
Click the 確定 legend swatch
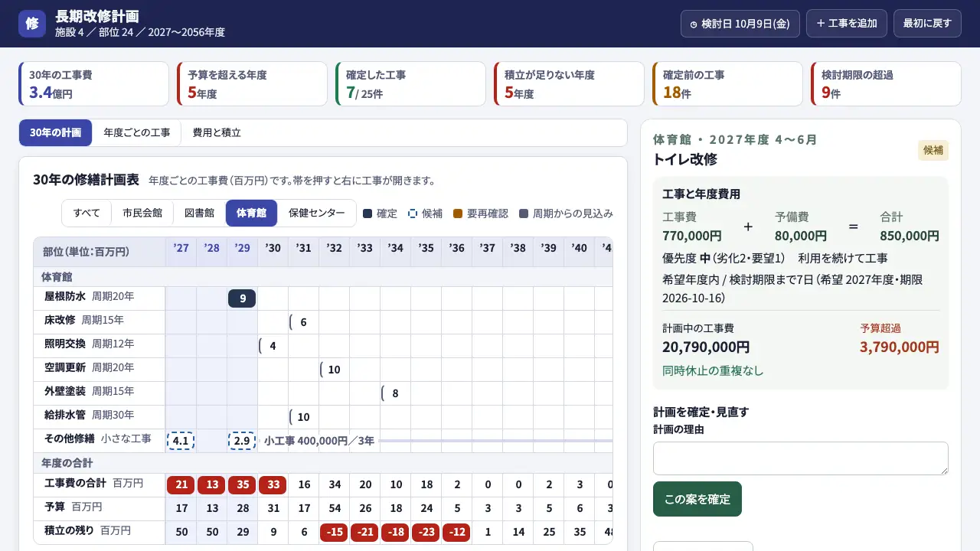pos(367,214)
